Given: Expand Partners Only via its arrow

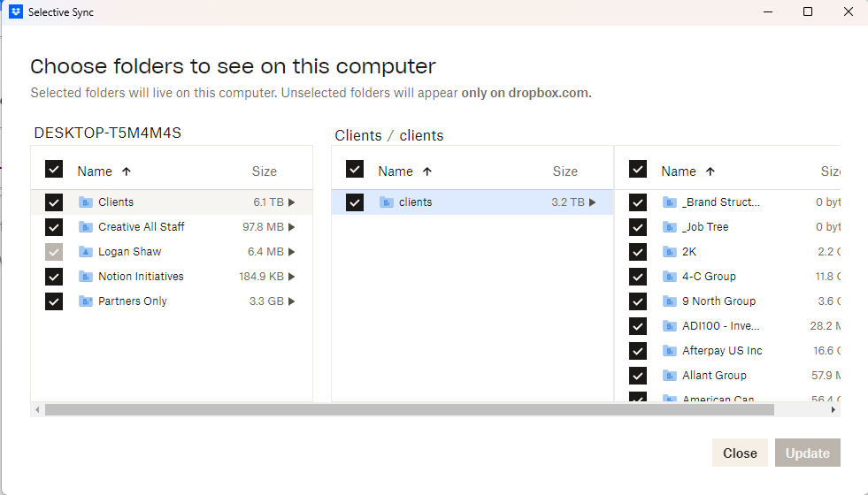Looking at the screenshot, I should tap(292, 301).
